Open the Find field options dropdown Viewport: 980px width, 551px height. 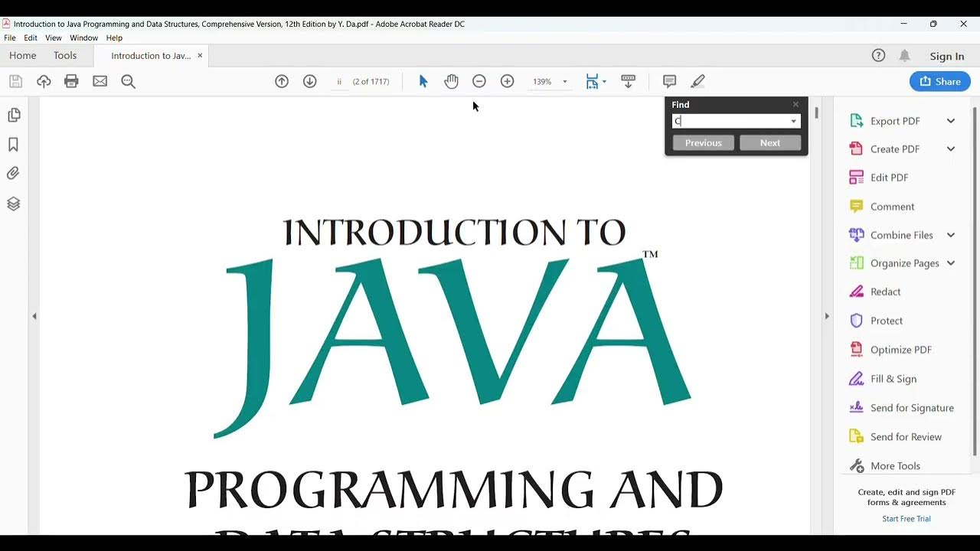(793, 121)
